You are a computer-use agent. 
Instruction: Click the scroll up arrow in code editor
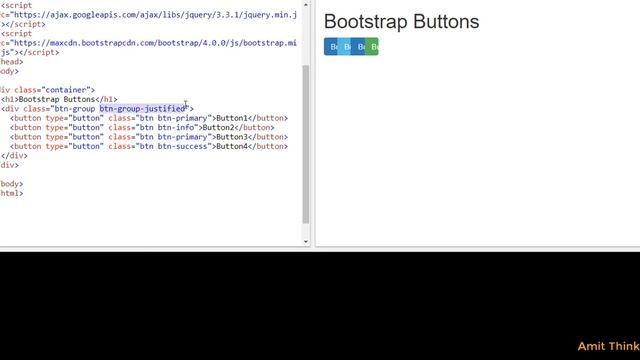pyautogui.click(x=306, y=4)
